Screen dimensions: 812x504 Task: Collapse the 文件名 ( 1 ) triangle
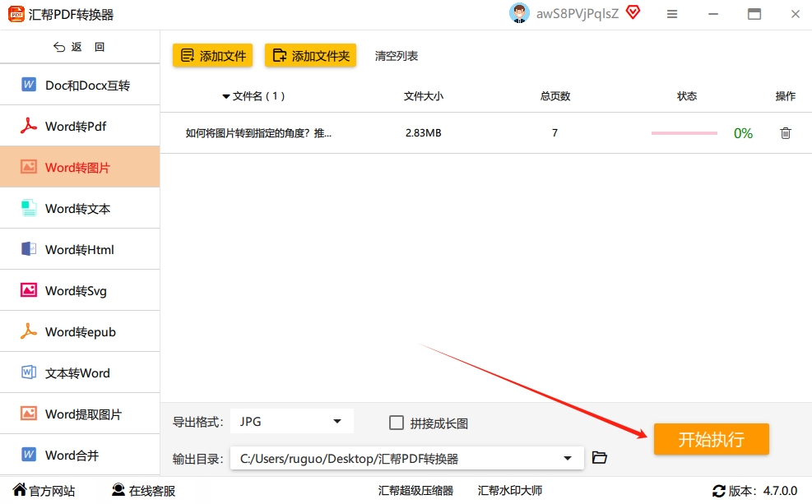(x=225, y=96)
